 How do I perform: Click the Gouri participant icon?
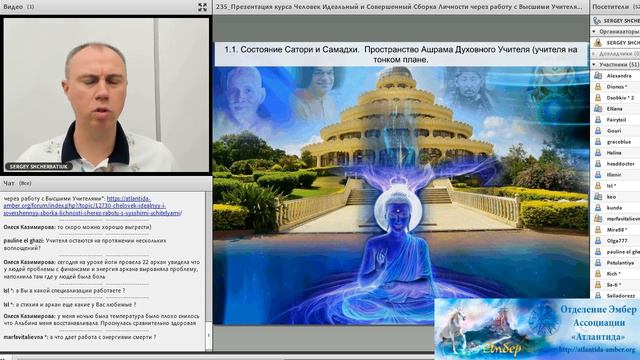pos(598,131)
